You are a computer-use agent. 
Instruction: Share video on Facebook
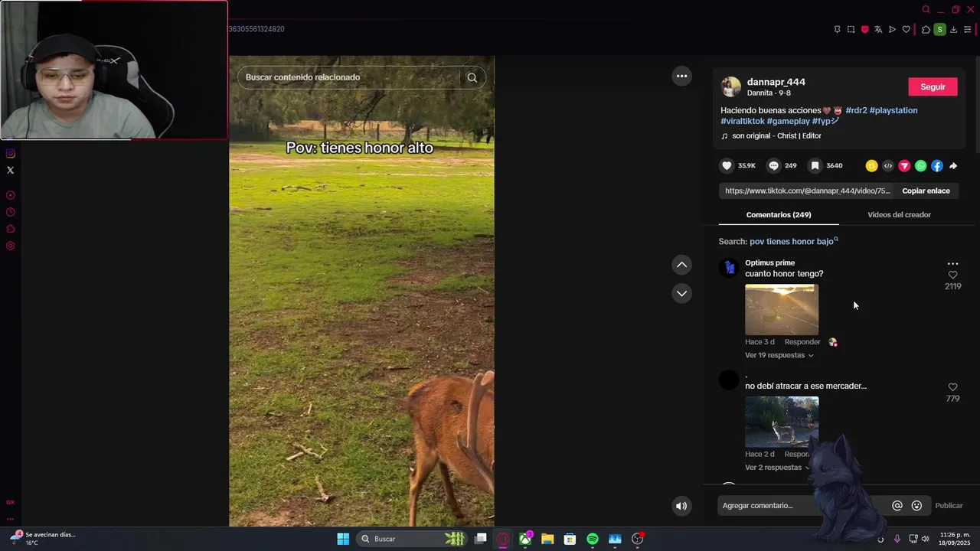937,165
